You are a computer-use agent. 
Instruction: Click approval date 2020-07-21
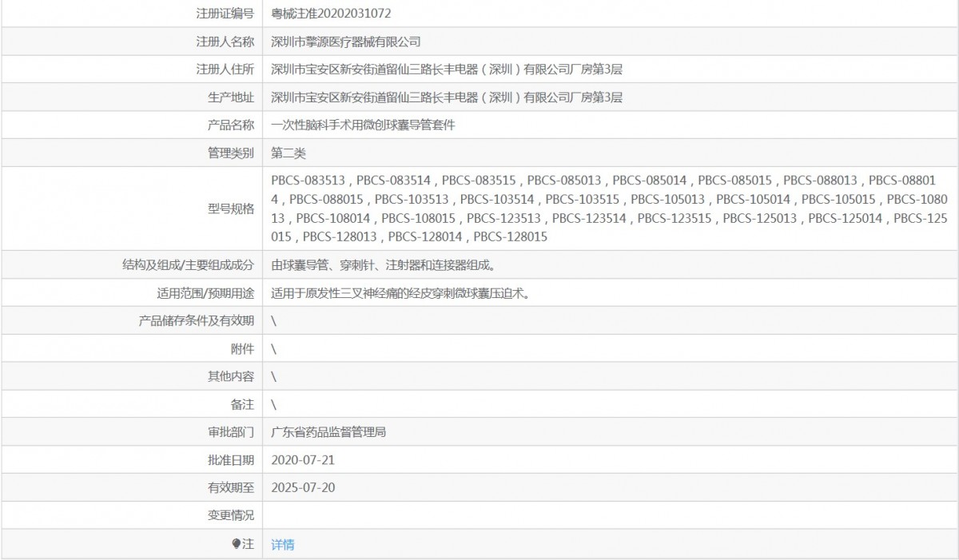pos(303,460)
